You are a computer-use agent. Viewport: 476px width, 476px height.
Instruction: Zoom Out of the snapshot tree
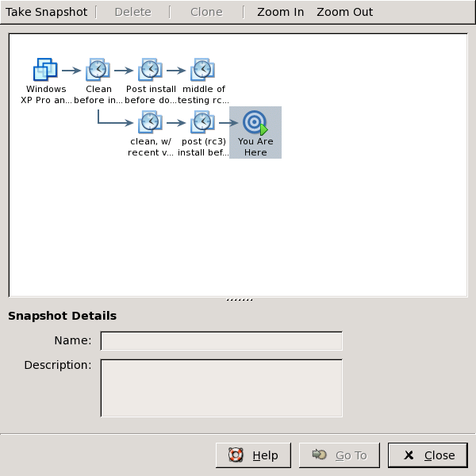click(x=344, y=12)
